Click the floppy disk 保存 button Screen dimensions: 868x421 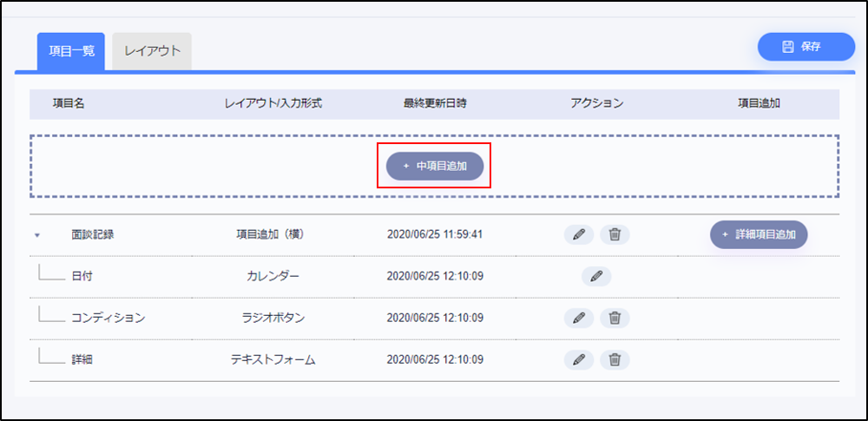[806, 47]
